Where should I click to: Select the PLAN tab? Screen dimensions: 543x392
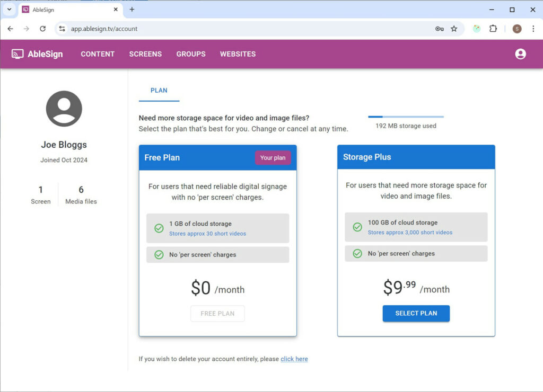[159, 91]
